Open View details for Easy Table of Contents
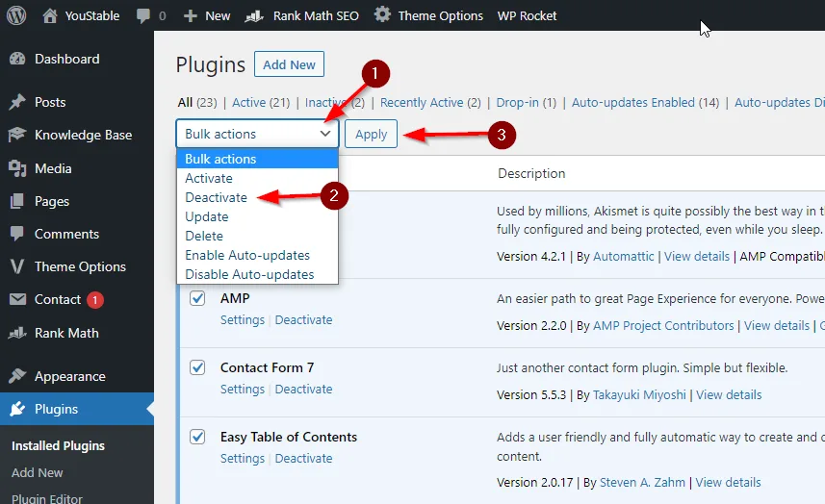 tap(728, 483)
